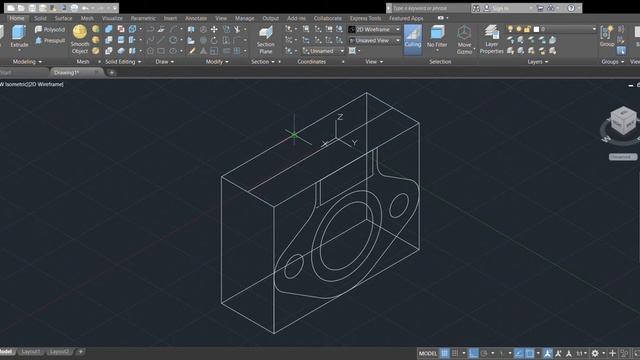Toggle the Culling button
Viewport: 640px width, 360px height.
click(413, 40)
